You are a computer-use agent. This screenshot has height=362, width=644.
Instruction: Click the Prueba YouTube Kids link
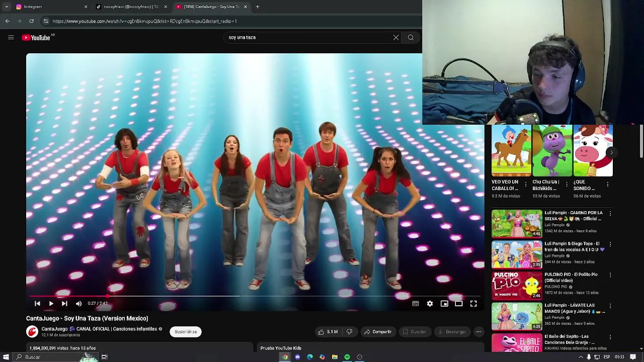[281, 348]
